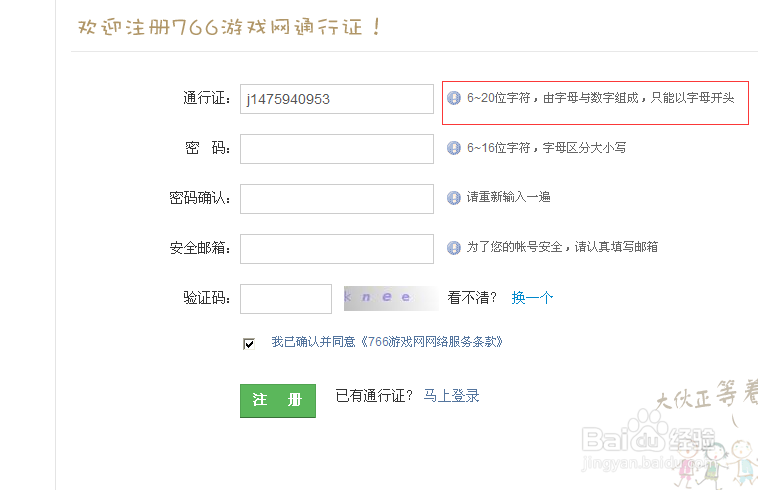Click 换一个 to refresh the captcha
Screen dimensions: 758x490
pos(532,297)
